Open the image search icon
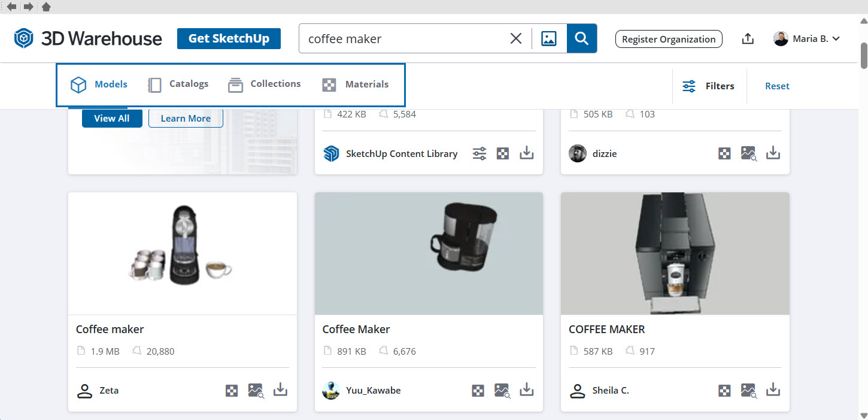868x420 pixels. (549, 39)
